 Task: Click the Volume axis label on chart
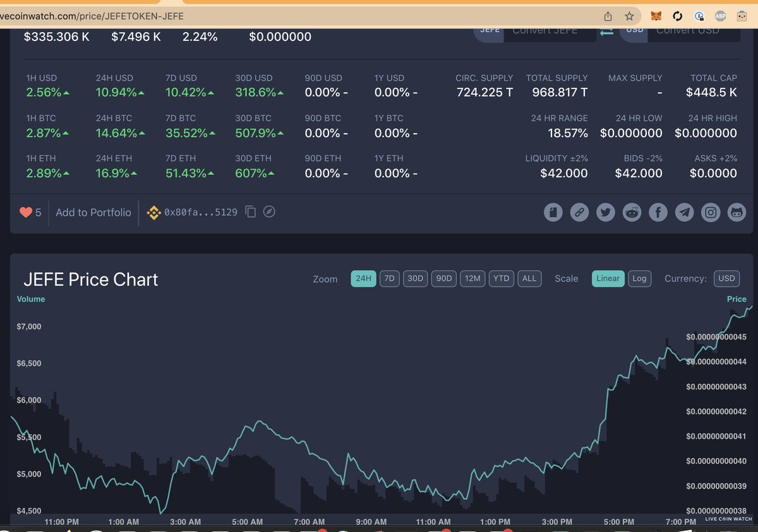point(31,299)
